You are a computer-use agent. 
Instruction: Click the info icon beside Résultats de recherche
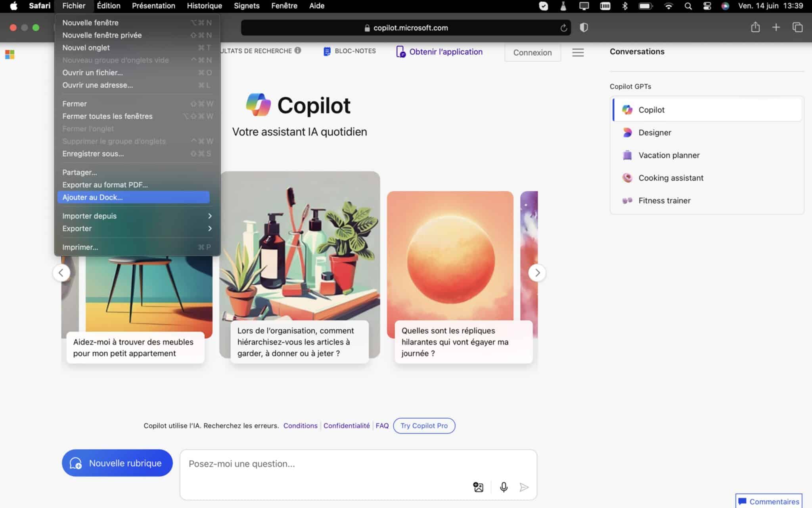(298, 50)
